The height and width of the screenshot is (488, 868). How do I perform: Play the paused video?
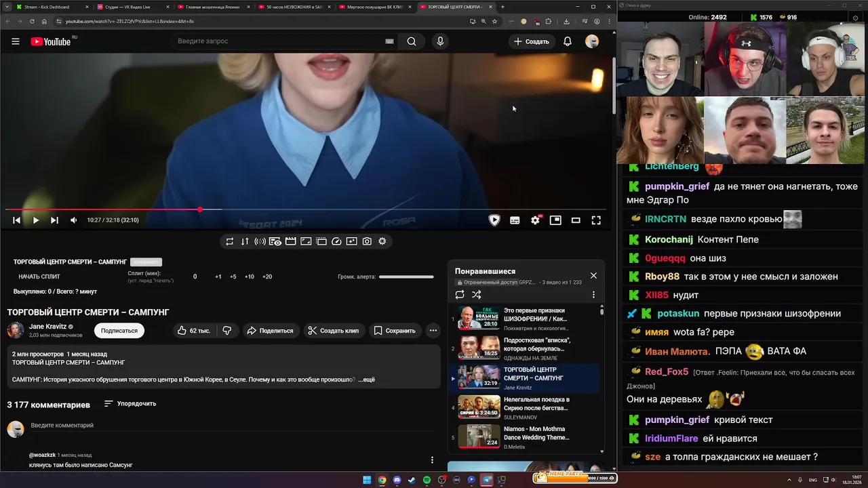click(x=36, y=220)
